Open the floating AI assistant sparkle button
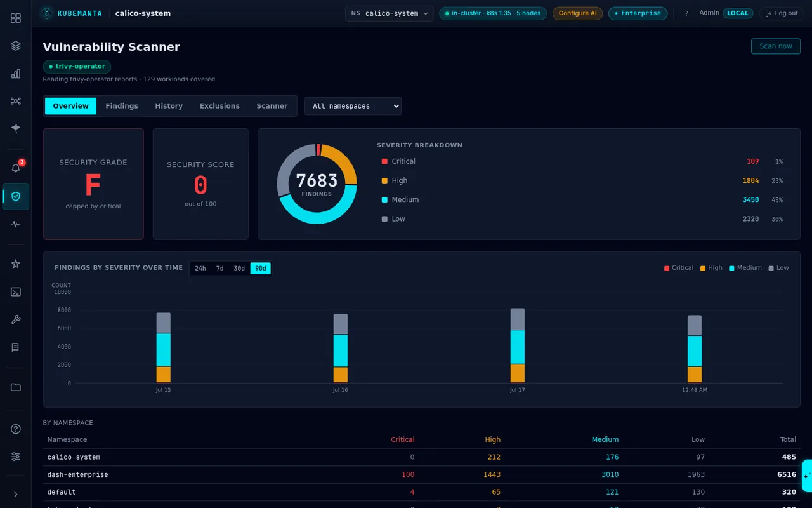This screenshot has height=508, width=812. 807,476
